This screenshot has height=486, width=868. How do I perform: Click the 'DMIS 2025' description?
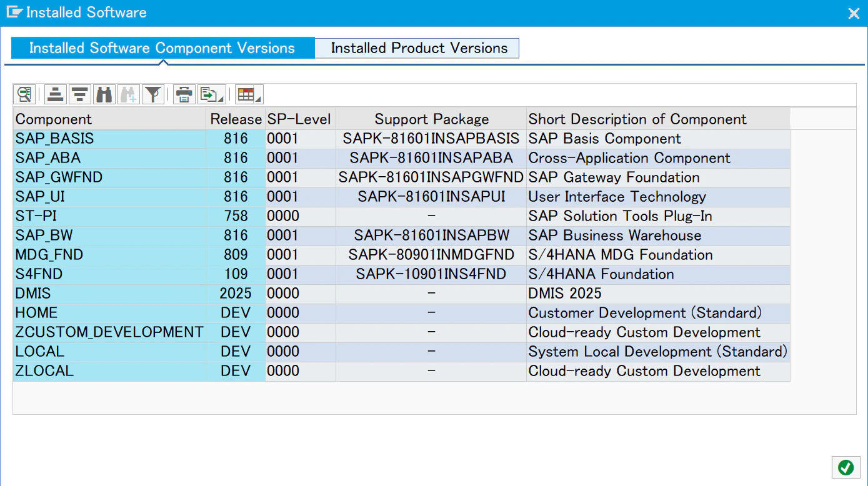(658, 294)
